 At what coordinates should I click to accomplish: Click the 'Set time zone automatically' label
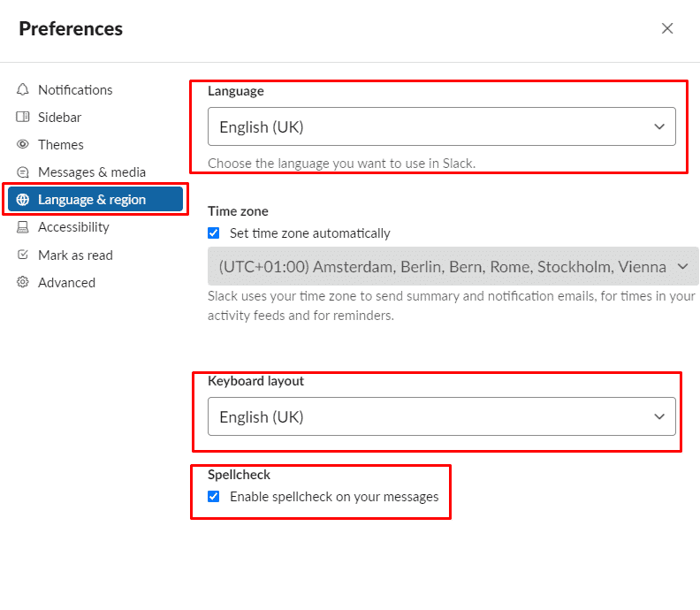[310, 233]
